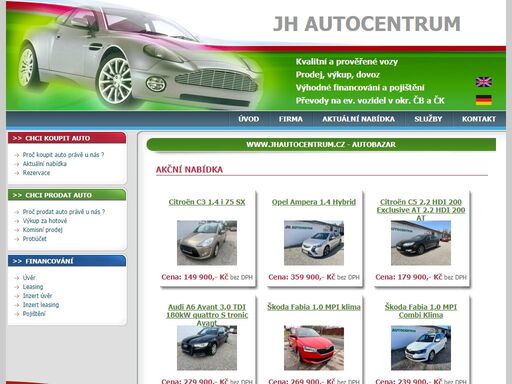512x384 pixels.
Task: Click the black Citroën C5 photo
Action: [x=421, y=243]
